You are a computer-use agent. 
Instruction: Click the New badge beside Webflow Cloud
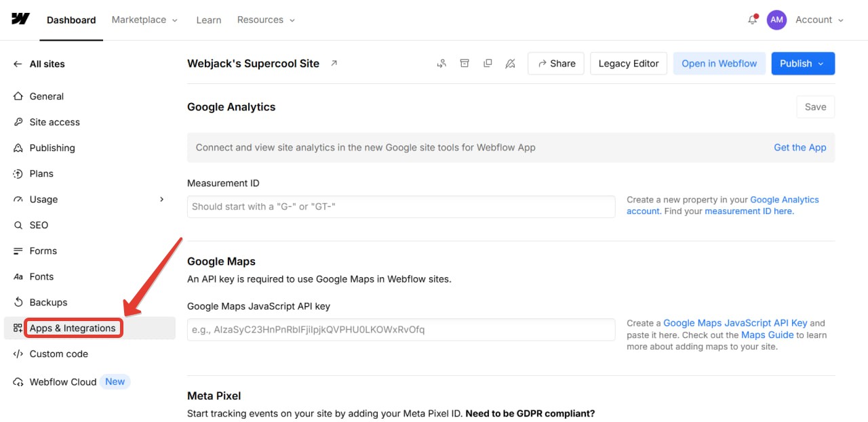[115, 381]
